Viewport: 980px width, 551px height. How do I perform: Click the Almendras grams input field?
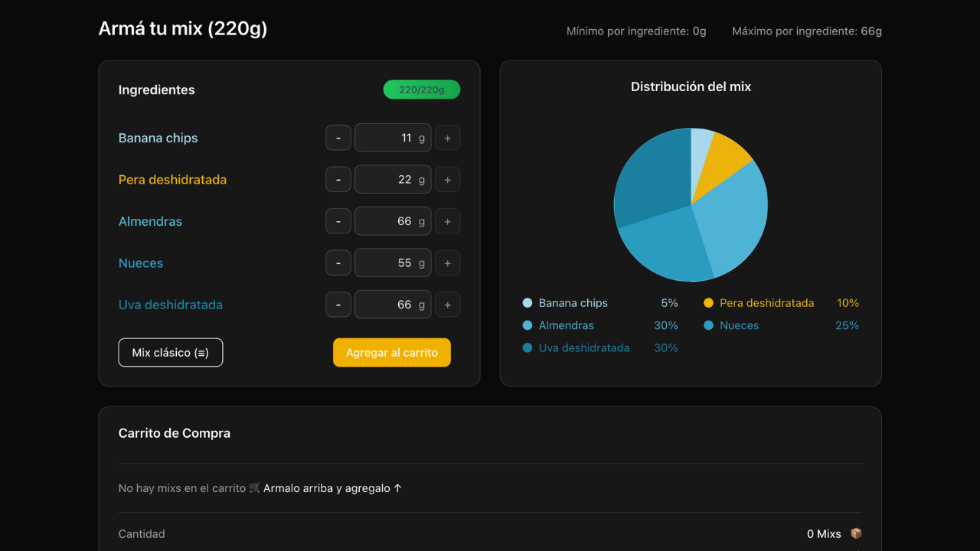click(393, 220)
